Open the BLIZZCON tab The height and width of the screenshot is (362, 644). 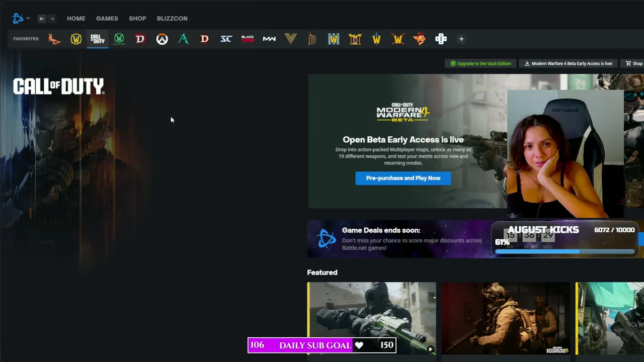click(x=172, y=19)
